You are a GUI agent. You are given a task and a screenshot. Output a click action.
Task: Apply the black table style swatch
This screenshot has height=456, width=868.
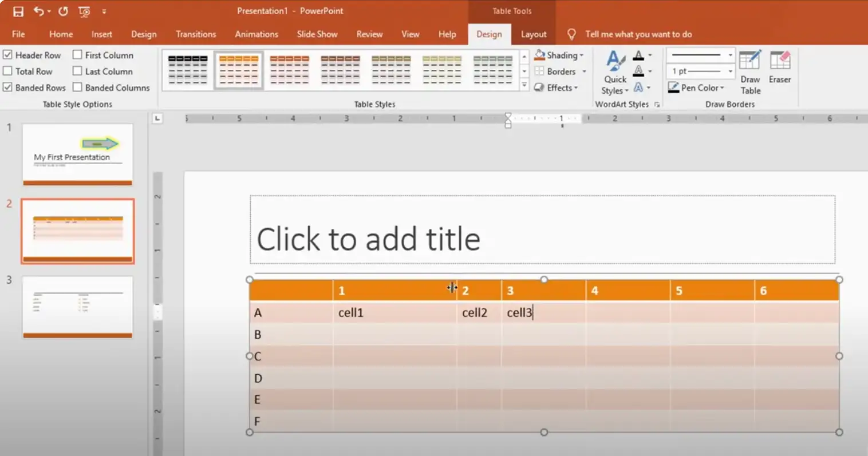188,70
